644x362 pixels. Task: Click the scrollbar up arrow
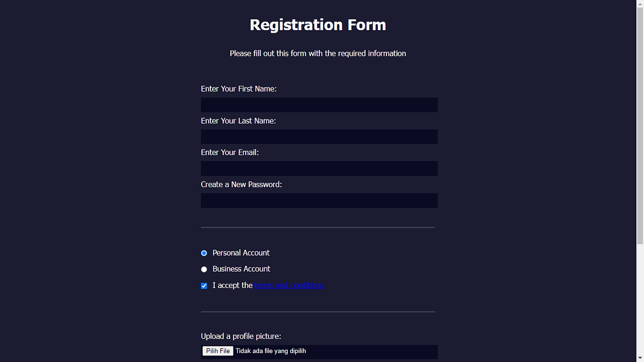(x=640, y=4)
